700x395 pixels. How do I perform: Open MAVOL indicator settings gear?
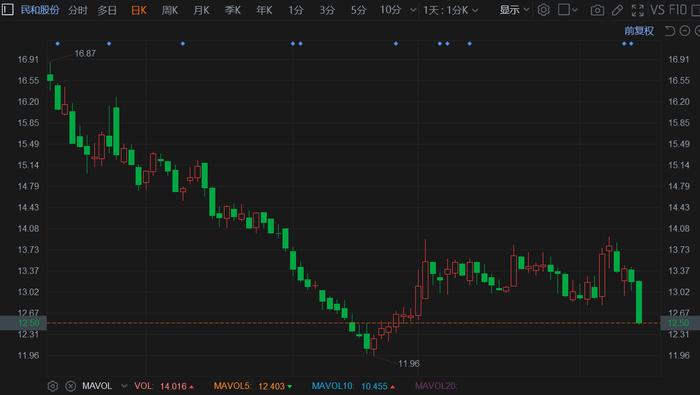point(53,386)
